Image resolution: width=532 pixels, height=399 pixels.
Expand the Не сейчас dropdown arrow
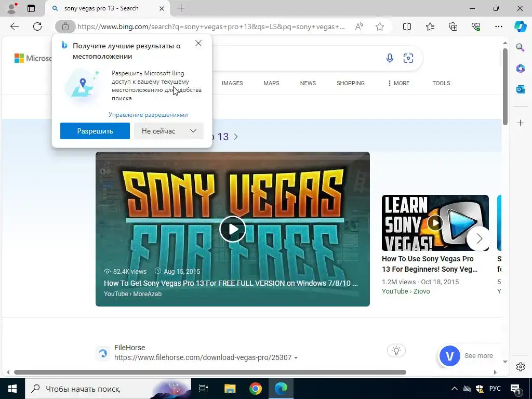click(x=193, y=131)
